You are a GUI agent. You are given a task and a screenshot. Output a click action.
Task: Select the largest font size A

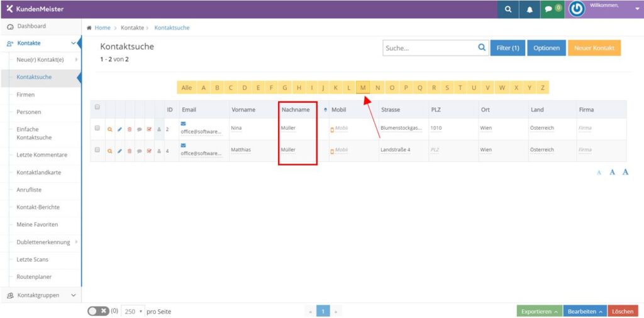(625, 172)
